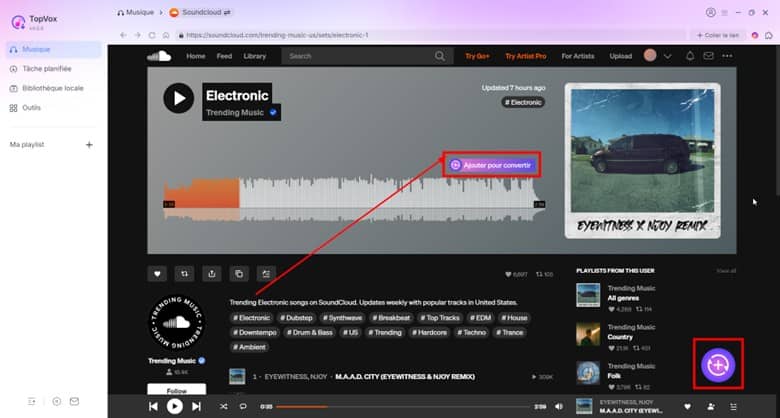Select track M.A.A.D. CITY (EYEWITNESS & NJOY REMIX)

pyautogui.click(x=405, y=377)
